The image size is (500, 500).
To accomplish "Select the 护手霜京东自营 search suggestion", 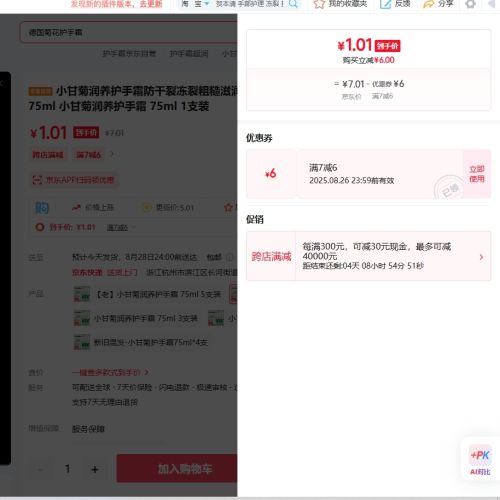I will coord(129,54).
